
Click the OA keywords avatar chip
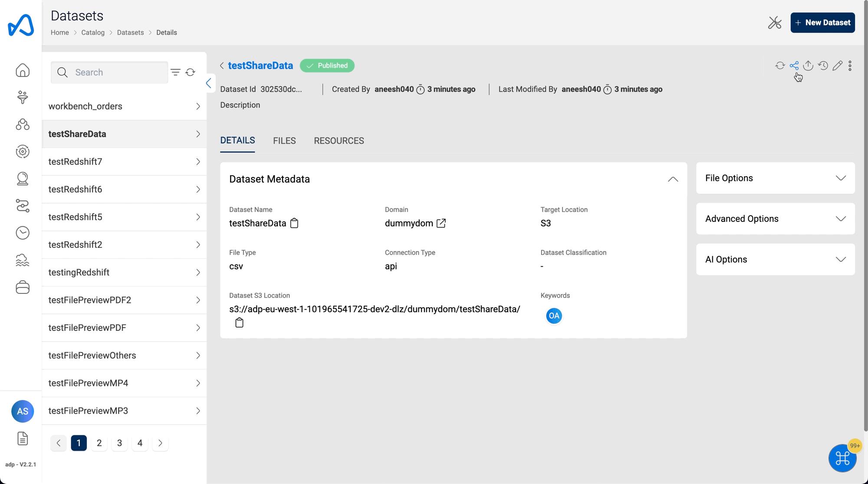point(554,315)
